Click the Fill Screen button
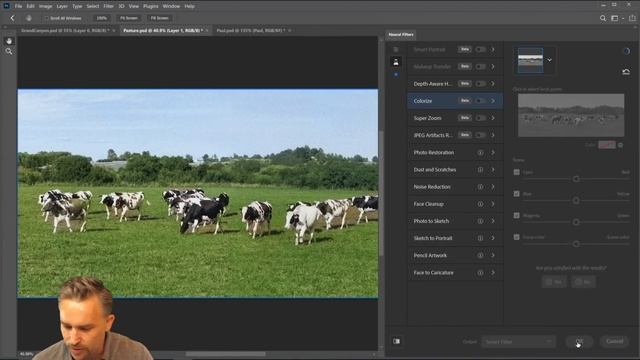640x360 pixels. pyautogui.click(x=160, y=18)
